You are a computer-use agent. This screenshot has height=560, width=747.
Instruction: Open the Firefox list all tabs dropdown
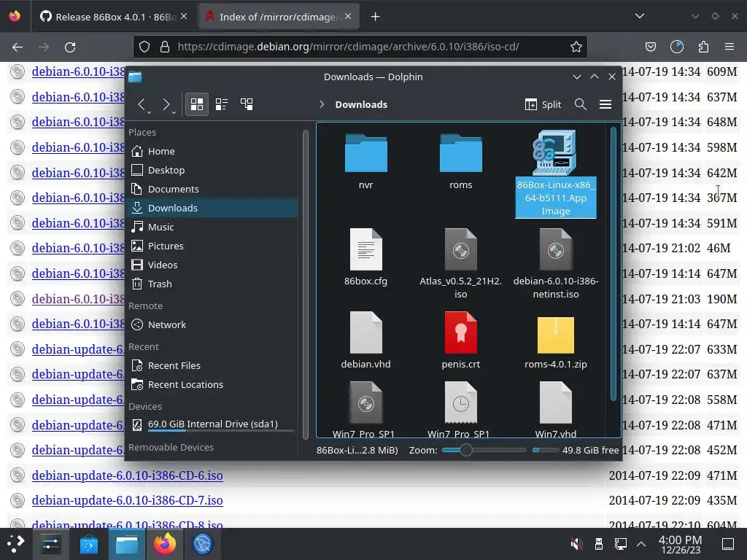(640, 17)
